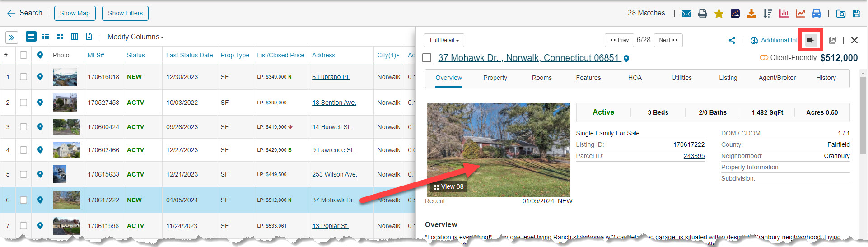
Task: Click map pin for listing 170616018
Action: (40, 77)
